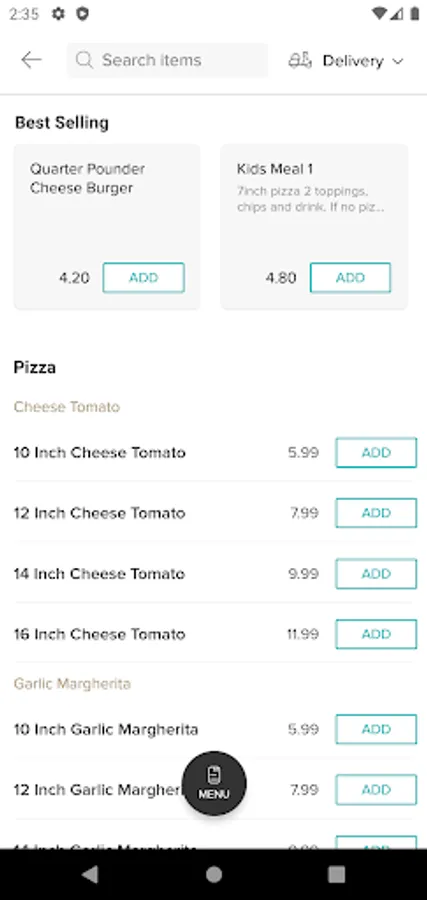Image resolution: width=427 pixels, height=900 pixels.
Task: Add 10 Inch Garlic Margherita pizza
Action: point(376,730)
